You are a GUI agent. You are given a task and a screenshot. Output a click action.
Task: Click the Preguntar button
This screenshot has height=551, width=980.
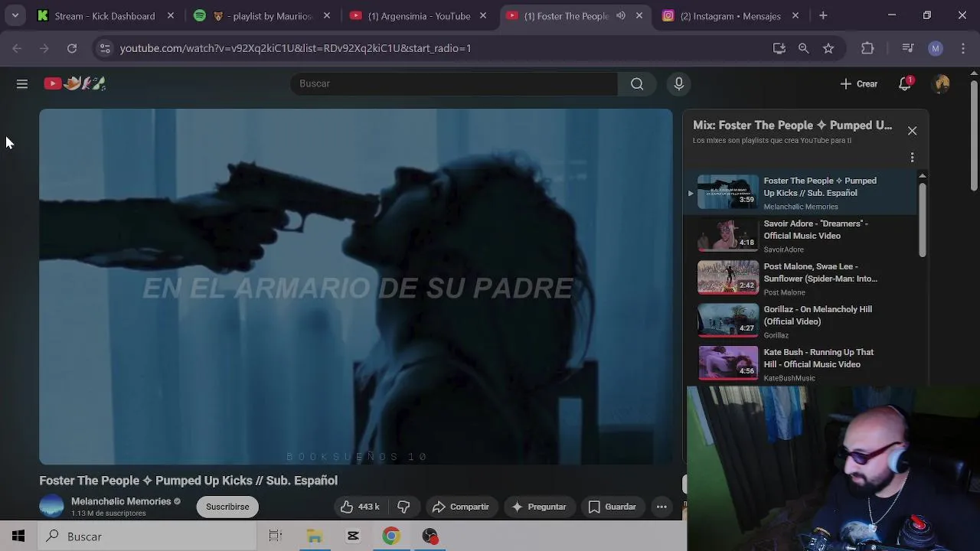tap(539, 507)
